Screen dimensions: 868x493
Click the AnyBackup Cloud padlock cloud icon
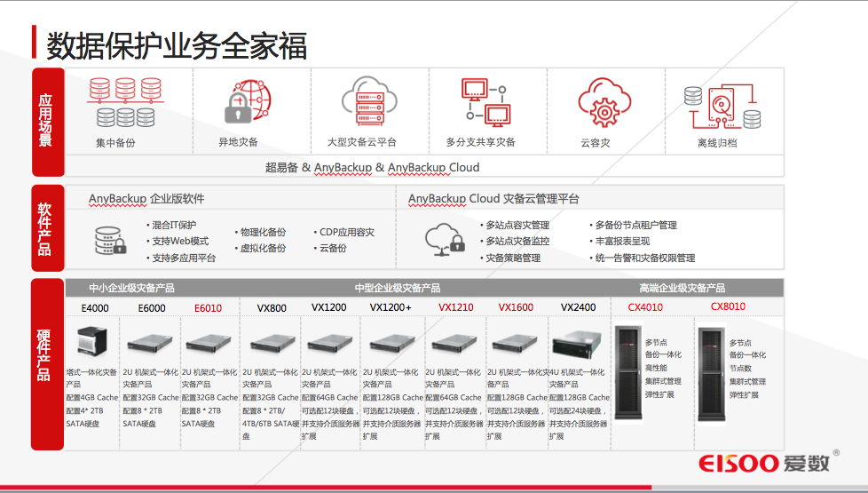(x=444, y=240)
